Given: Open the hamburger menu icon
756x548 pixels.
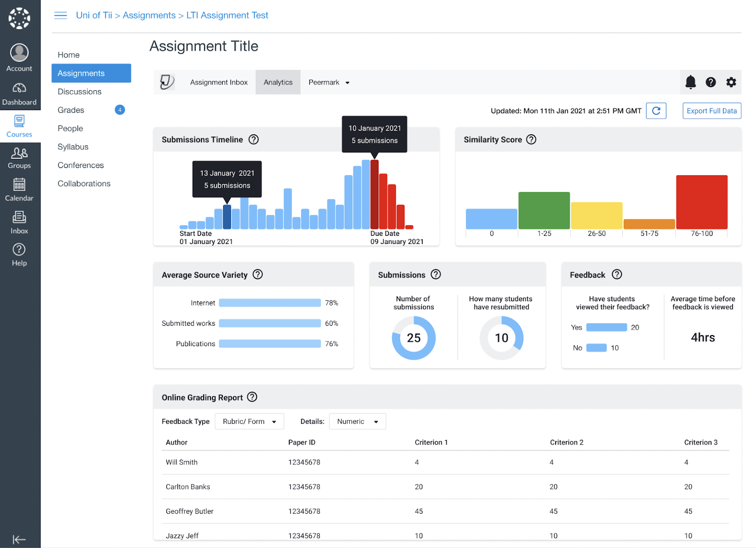Looking at the screenshot, I should click(x=60, y=16).
